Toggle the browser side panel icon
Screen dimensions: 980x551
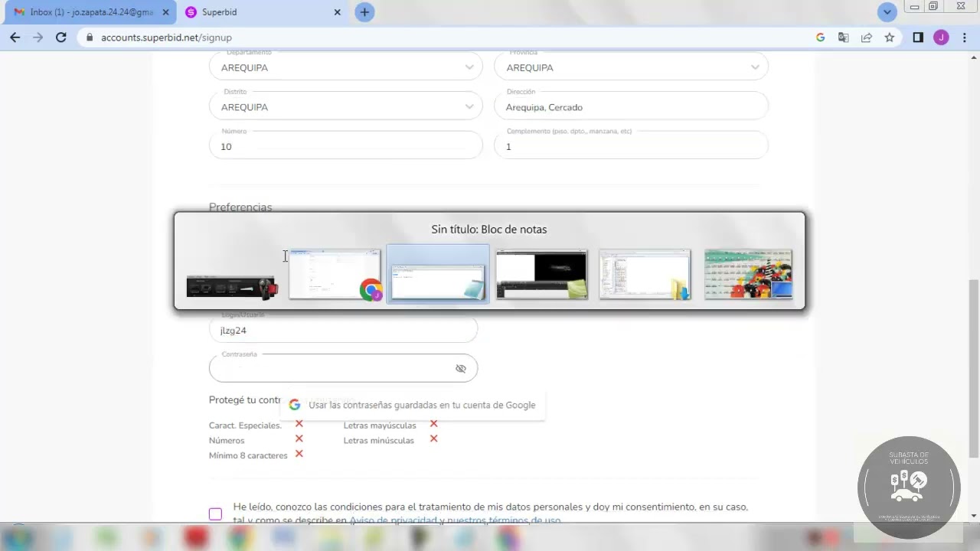tap(918, 37)
